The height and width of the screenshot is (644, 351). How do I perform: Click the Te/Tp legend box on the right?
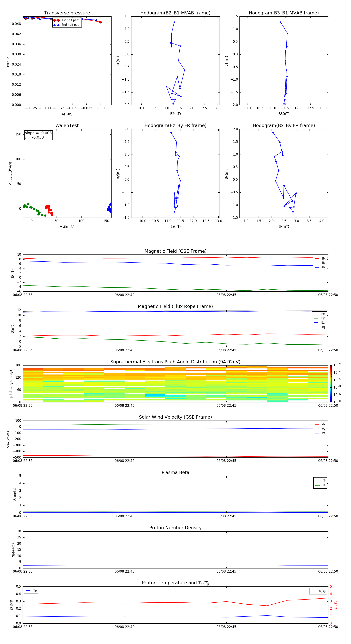pos(318,591)
